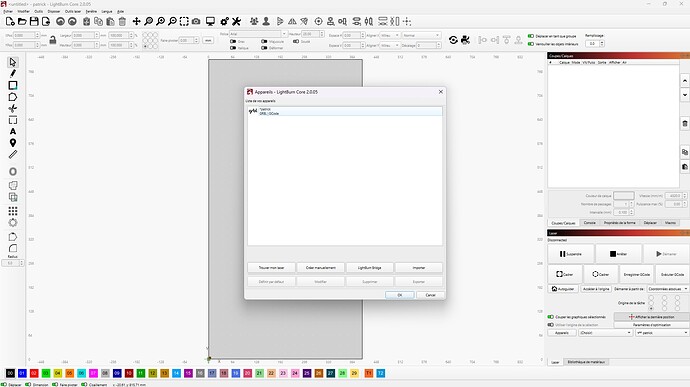Toggle 'Utiliser l'origine de la sélection' switch
This screenshot has height=387, width=690.
pos(551,324)
